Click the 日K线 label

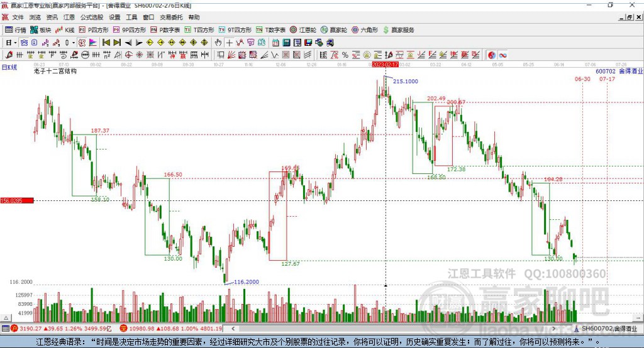9,67
